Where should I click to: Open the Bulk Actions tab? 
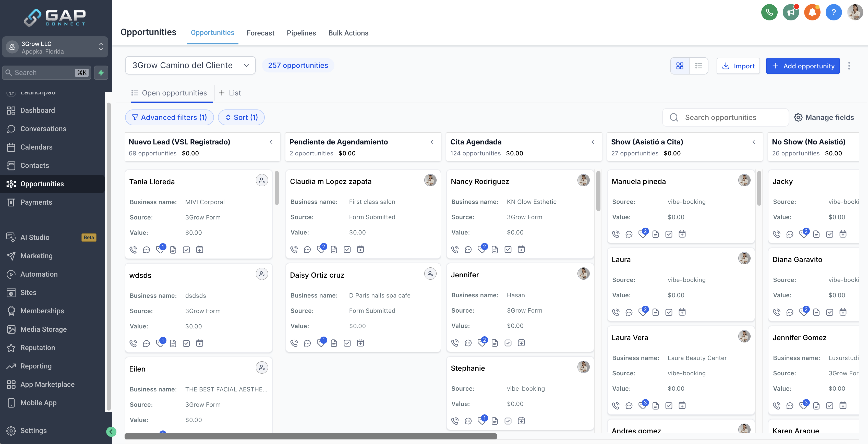point(348,33)
